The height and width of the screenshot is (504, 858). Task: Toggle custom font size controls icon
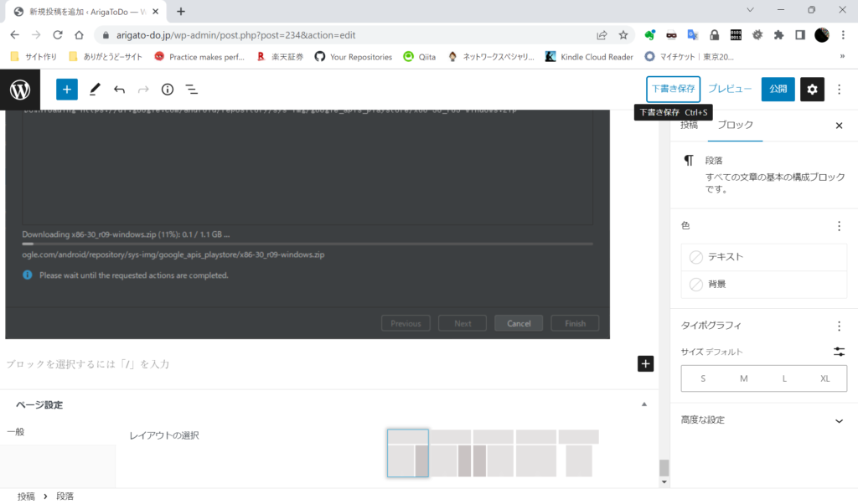tap(839, 352)
